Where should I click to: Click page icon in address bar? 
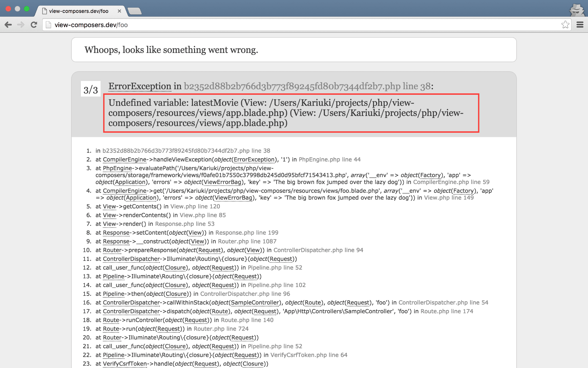pos(49,25)
